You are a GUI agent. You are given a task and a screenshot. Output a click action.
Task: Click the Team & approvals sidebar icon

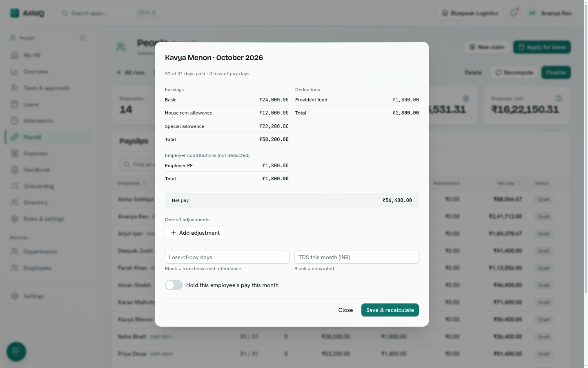tap(15, 88)
